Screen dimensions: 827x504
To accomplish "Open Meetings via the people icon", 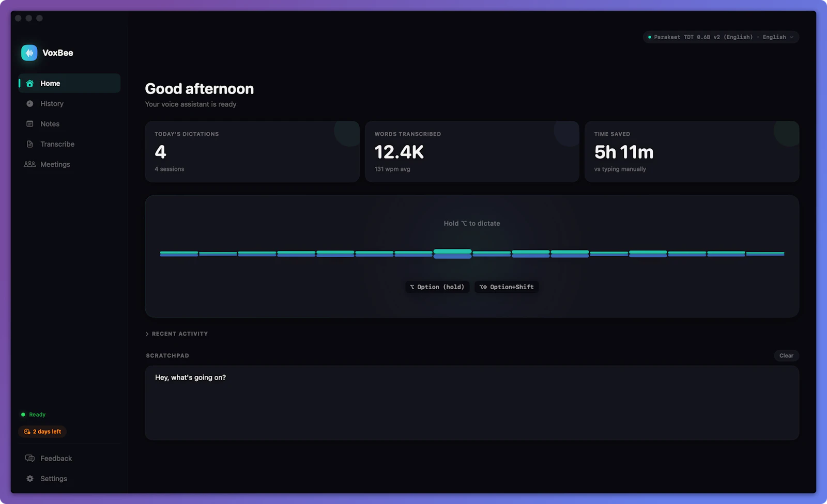I will pos(30,164).
